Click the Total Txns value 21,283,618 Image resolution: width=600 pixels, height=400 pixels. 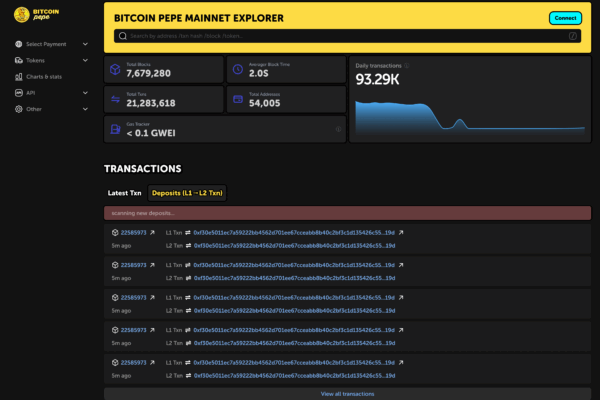pos(151,103)
